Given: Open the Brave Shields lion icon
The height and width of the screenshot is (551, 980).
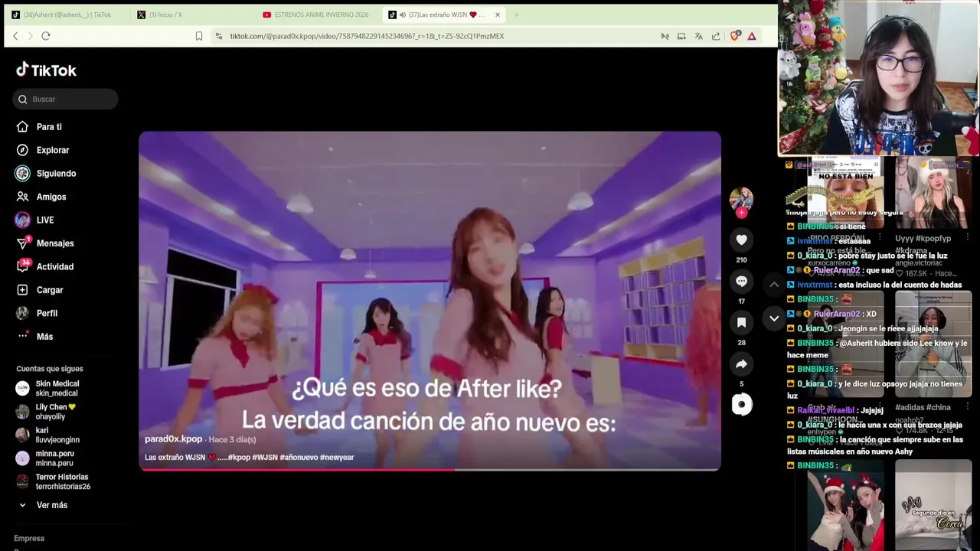Looking at the screenshot, I should [735, 36].
